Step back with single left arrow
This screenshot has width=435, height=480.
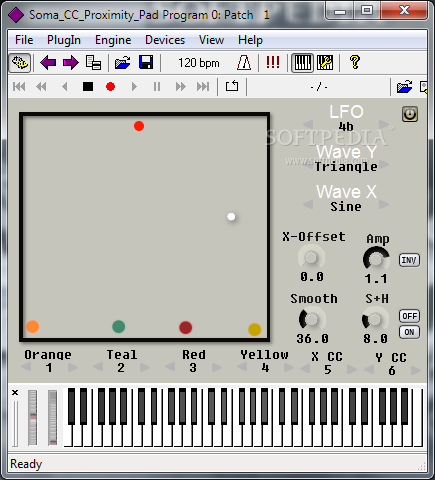pos(65,87)
